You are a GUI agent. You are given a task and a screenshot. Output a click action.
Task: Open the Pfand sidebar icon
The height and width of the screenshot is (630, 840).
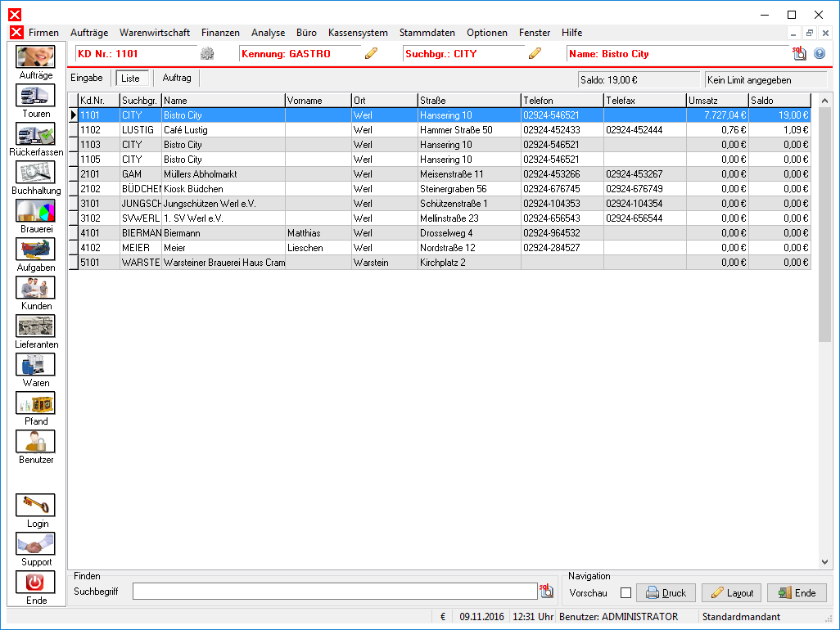click(35, 403)
